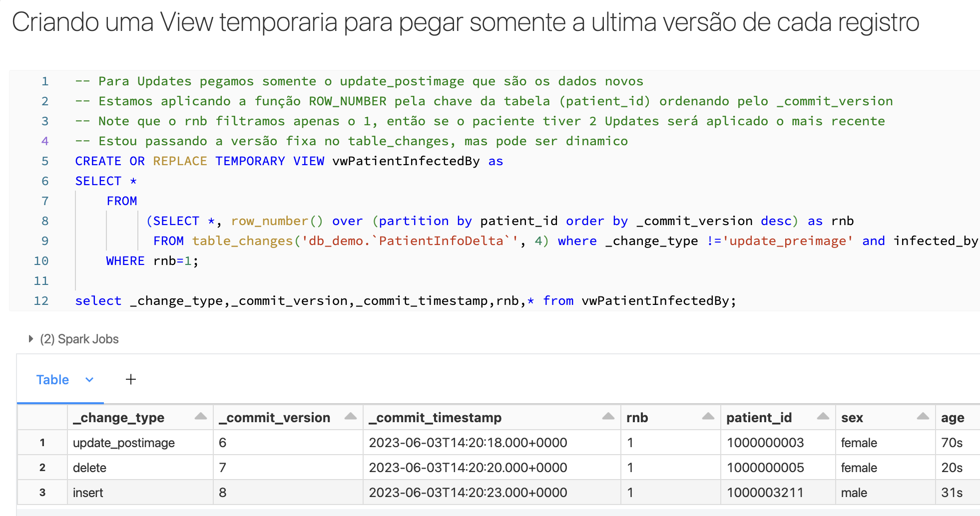Select commit version cell with value 7
Viewport: 980px width, 516px height.
click(x=288, y=468)
